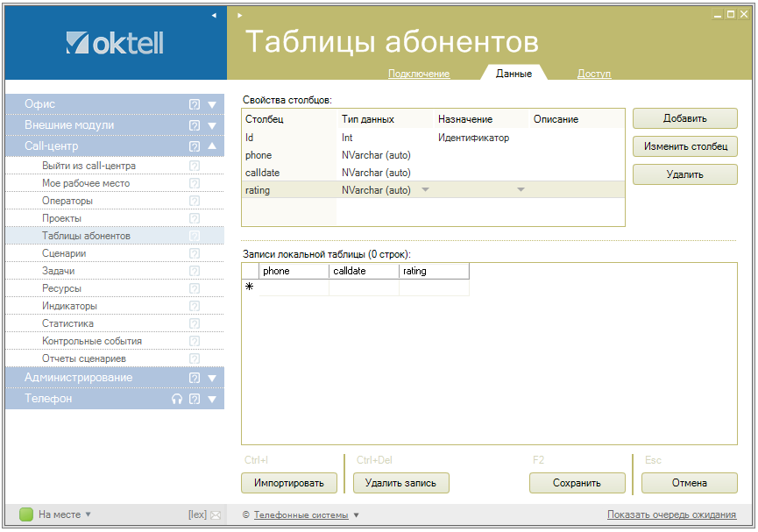Open data type dropdown for rating column
758x532 pixels.
(x=425, y=190)
